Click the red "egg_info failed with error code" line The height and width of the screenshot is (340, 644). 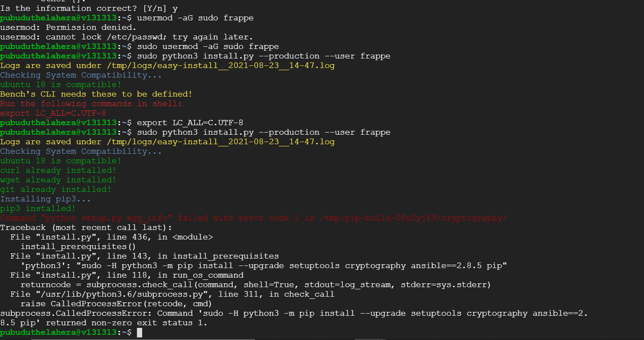click(x=253, y=218)
